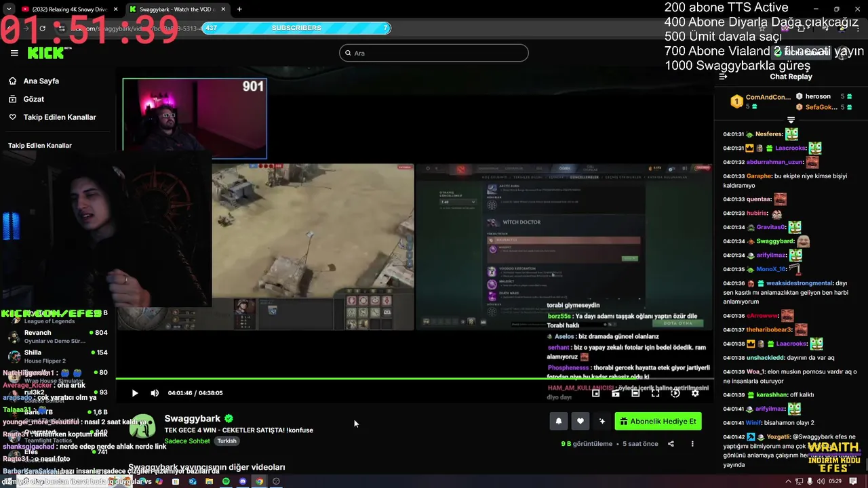Open Discord from the taskbar
The height and width of the screenshot is (488, 868).
click(x=243, y=481)
